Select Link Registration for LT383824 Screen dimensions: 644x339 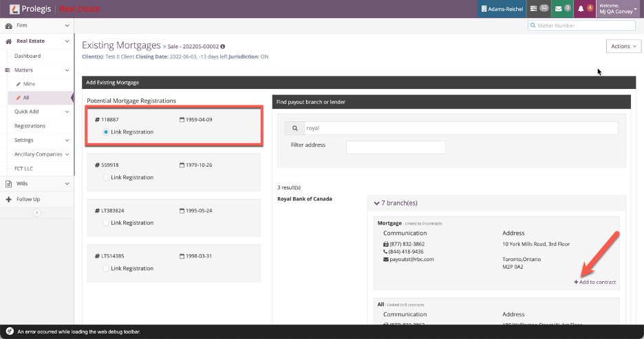tap(106, 223)
